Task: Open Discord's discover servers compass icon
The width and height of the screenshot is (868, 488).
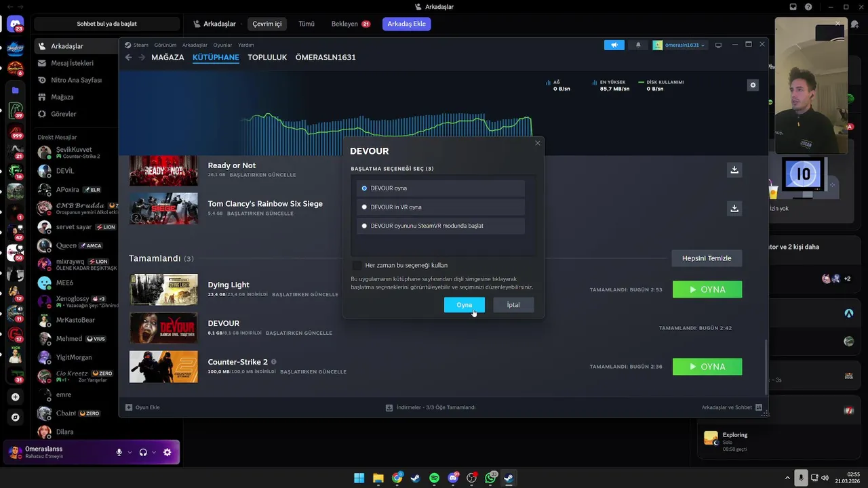Action: coord(15,418)
